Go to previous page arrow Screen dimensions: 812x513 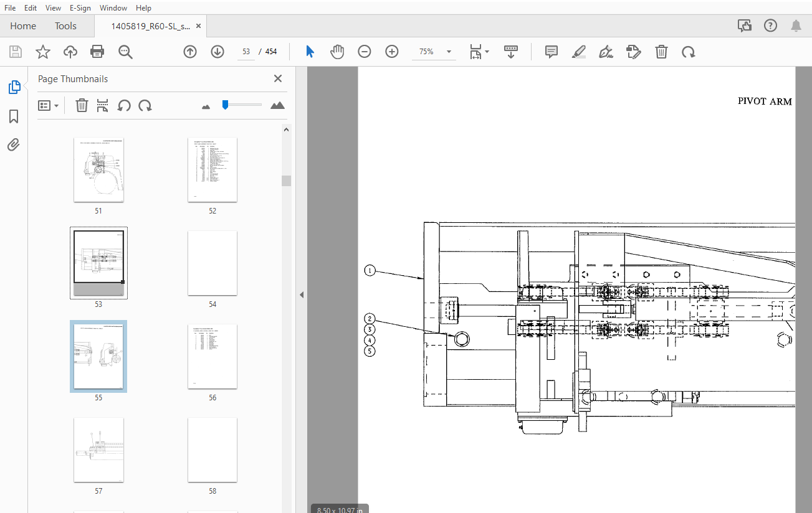click(190, 52)
